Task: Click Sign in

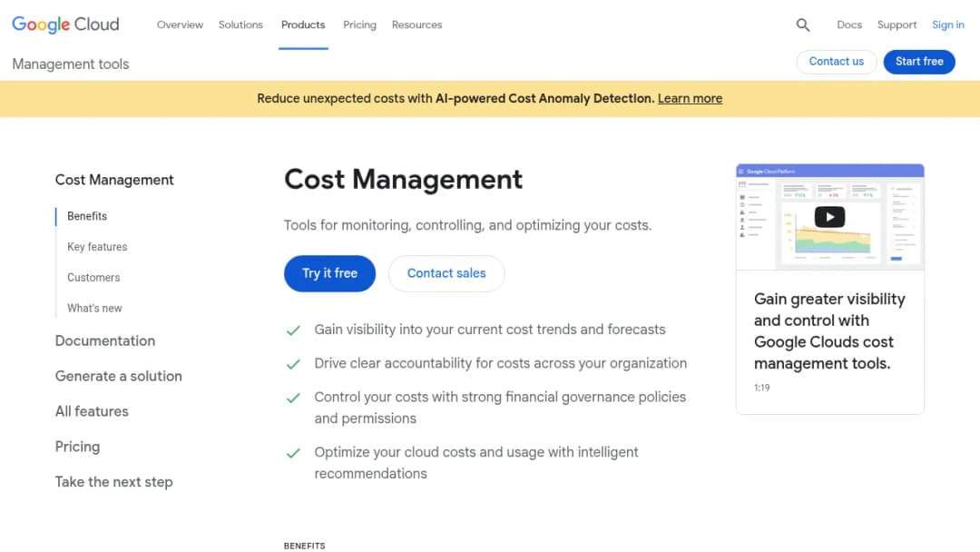Action: point(948,25)
